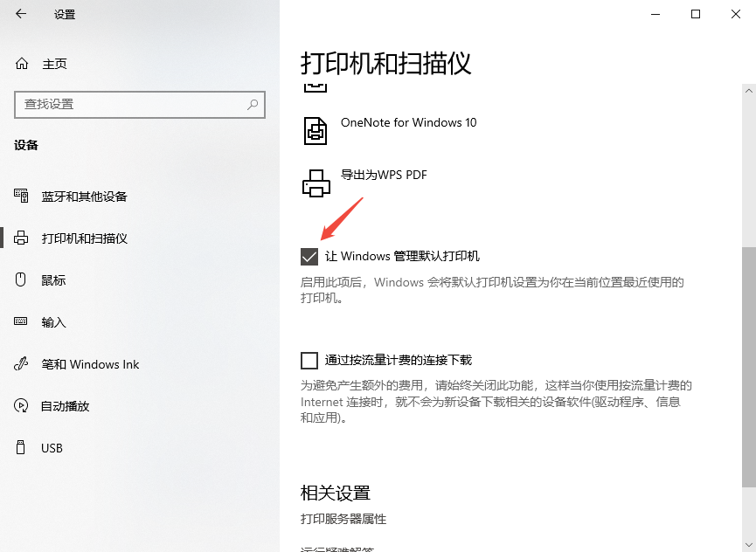Enable 通过按流量计费的连接下载

click(x=309, y=359)
